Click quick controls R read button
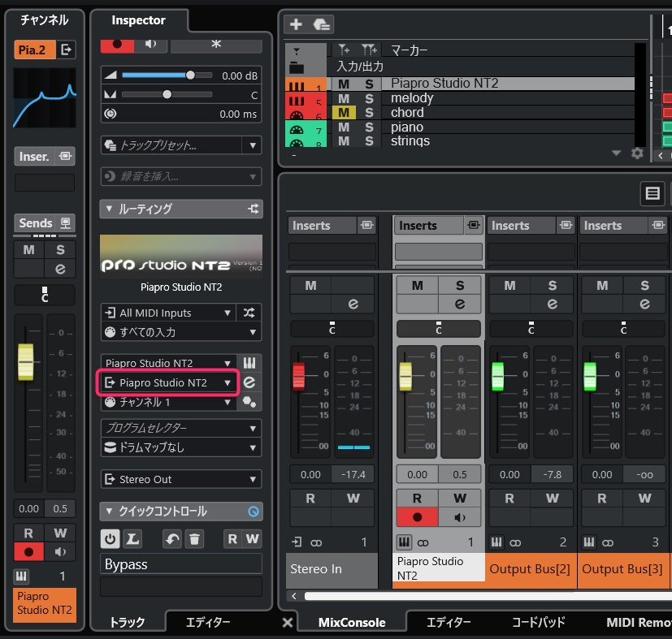Screen dimensions: 672x639 point(232,539)
